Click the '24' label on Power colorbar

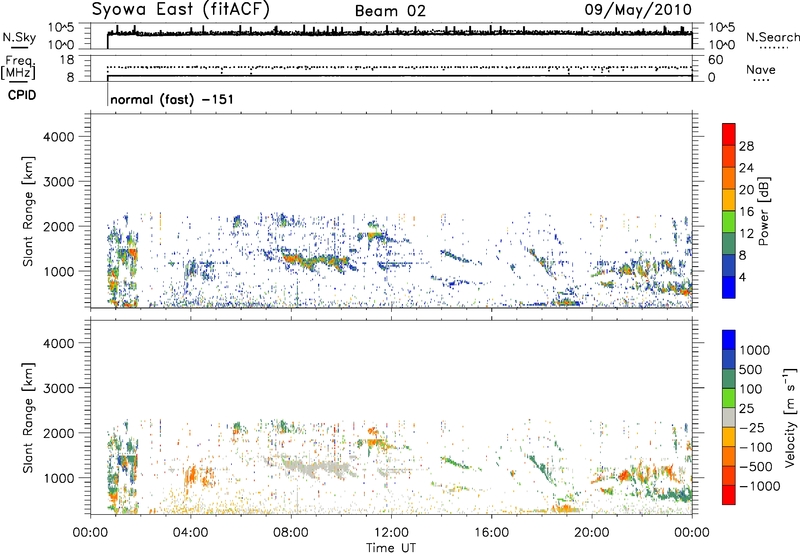746,168
